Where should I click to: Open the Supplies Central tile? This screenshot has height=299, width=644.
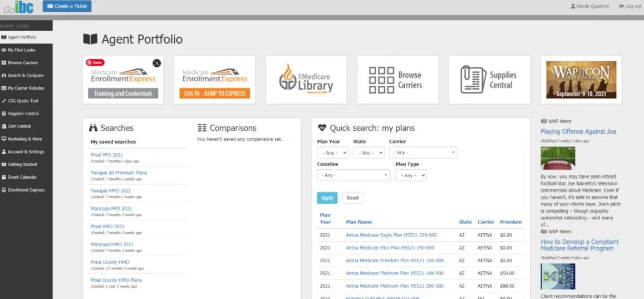(x=490, y=80)
